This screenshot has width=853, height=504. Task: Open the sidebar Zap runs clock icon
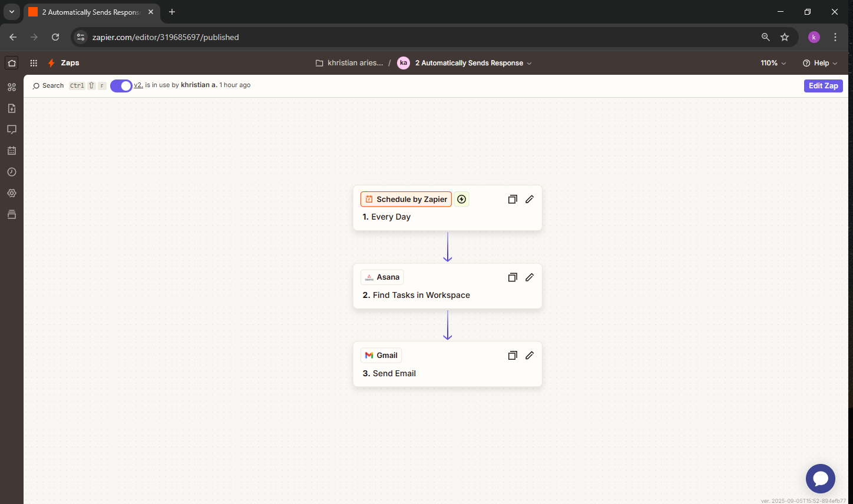point(12,172)
